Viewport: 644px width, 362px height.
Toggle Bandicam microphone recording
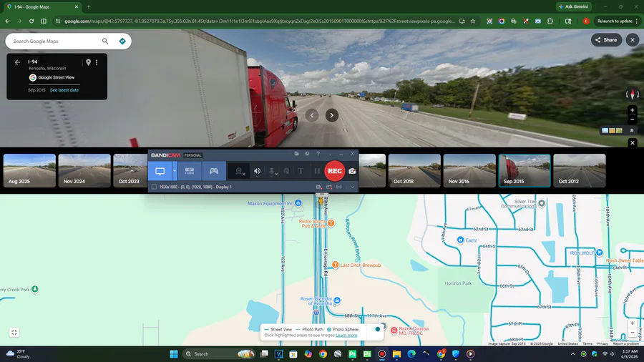click(x=272, y=171)
